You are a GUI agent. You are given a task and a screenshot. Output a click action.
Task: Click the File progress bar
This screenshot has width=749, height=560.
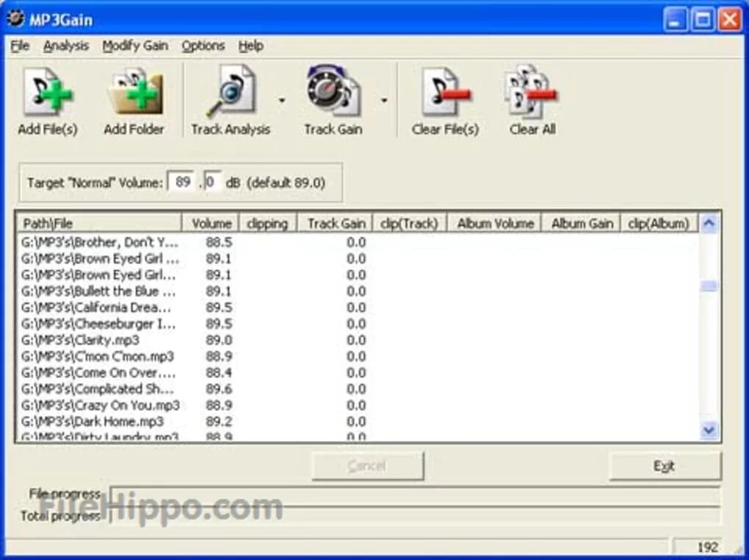tap(415, 495)
